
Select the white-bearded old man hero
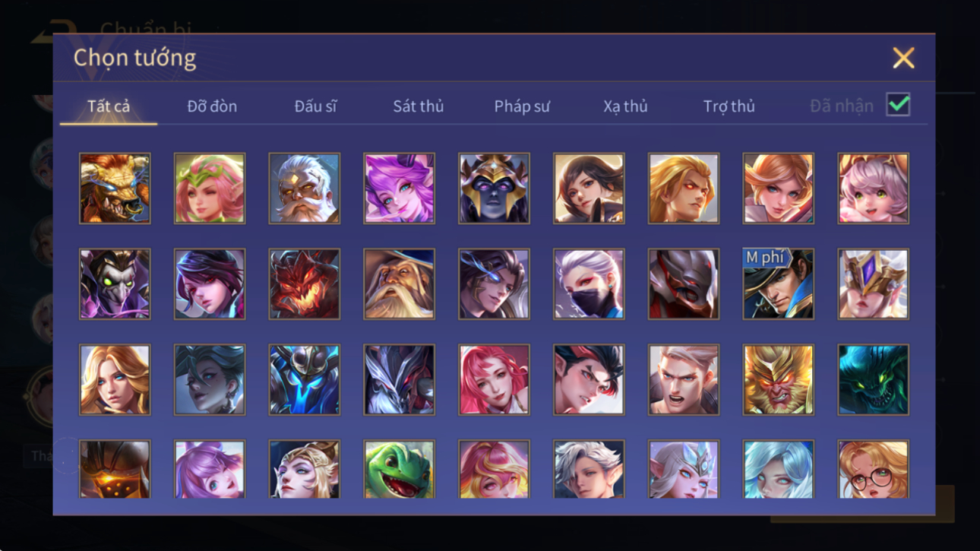[x=304, y=188]
